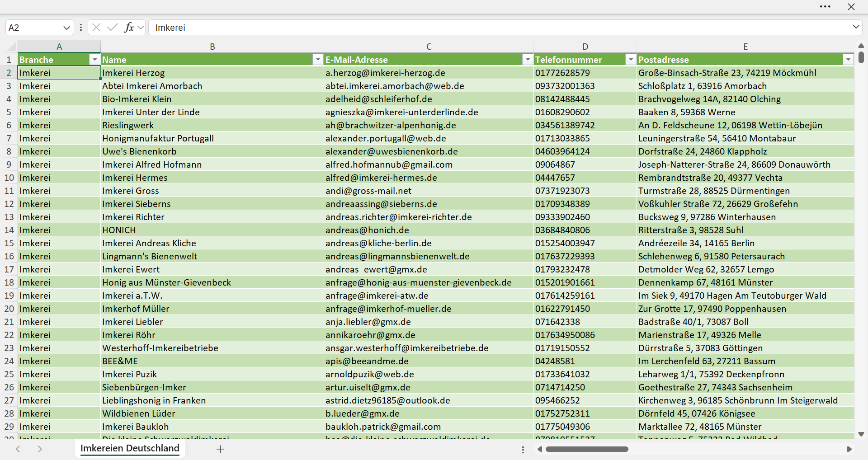The width and height of the screenshot is (868, 460).
Task: Select the HONICH cell
Action: coord(212,230)
